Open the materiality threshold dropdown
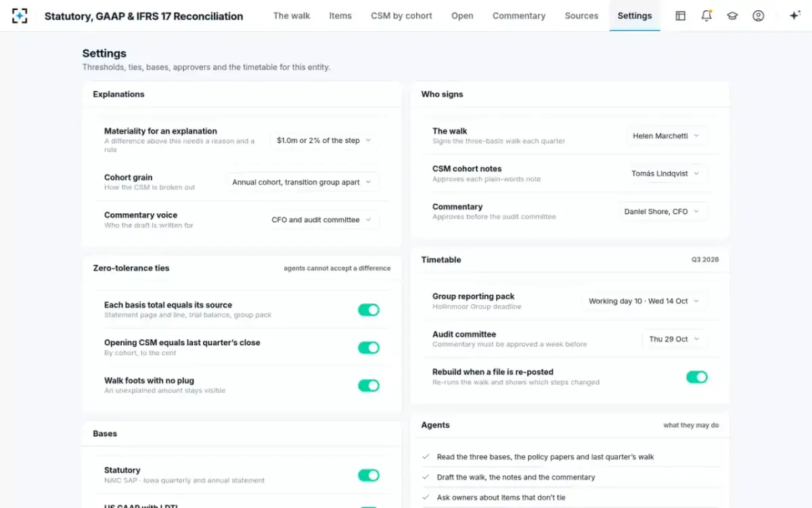This screenshot has width=812, height=508. coord(324,140)
